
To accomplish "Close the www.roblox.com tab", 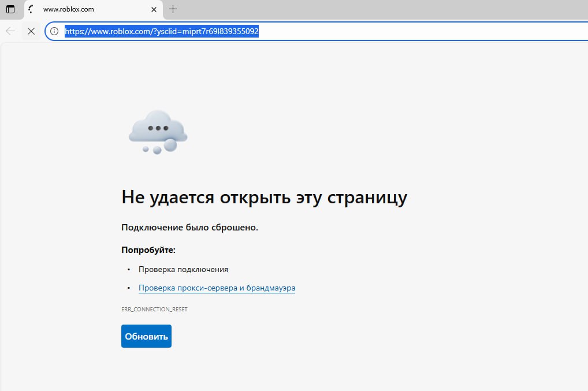I will pos(154,9).
